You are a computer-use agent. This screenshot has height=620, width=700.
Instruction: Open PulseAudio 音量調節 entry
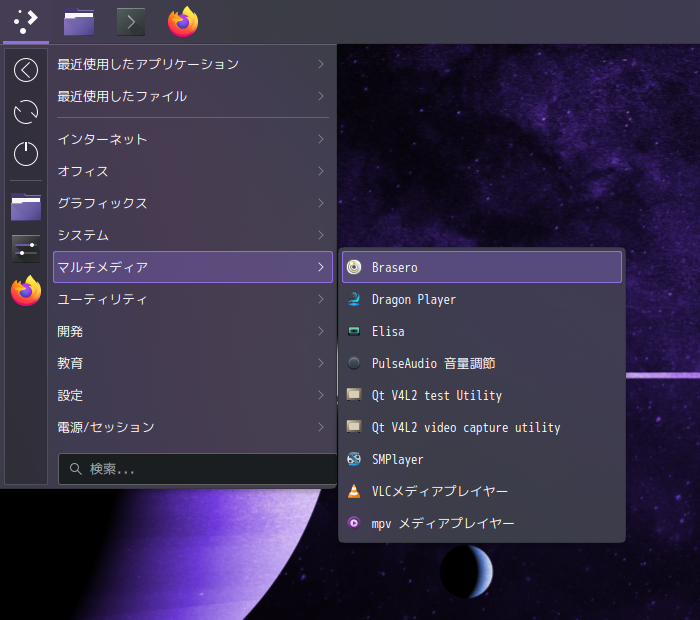tap(482, 363)
